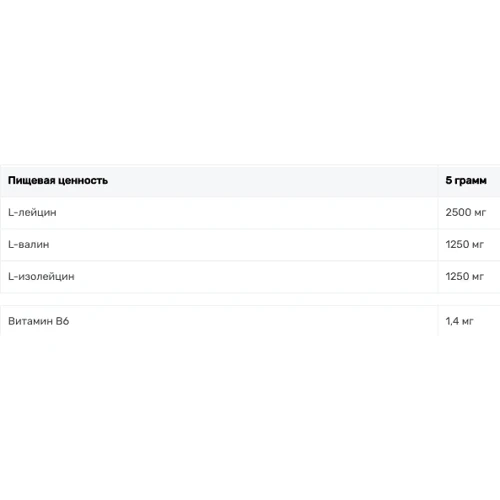Click the 'Пищевая ценность' table header
The height and width of the screenshot is (500, 500).
58,181
